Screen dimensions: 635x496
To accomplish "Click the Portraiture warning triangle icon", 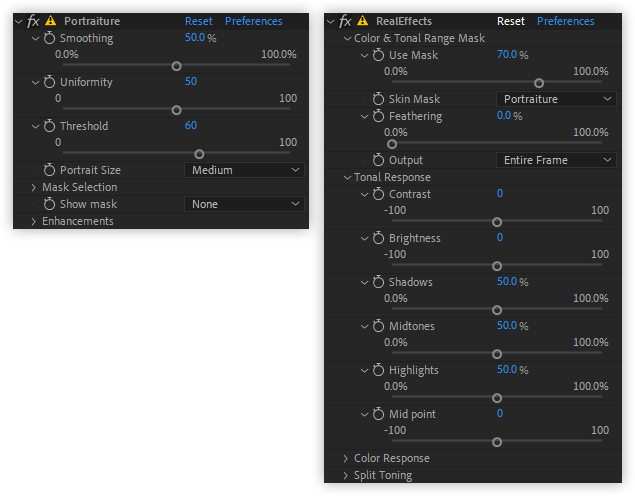I will (x=51, y=20).
